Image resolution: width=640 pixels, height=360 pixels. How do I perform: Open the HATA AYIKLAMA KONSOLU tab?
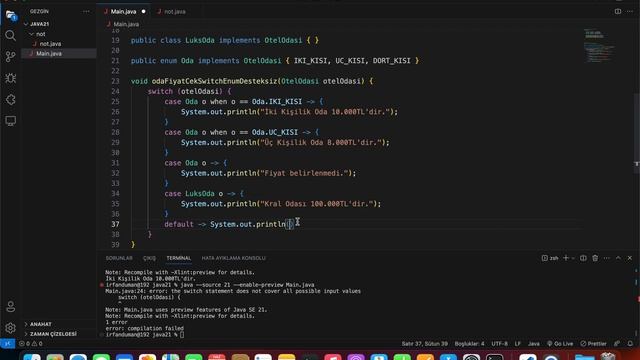click(233, 258)
